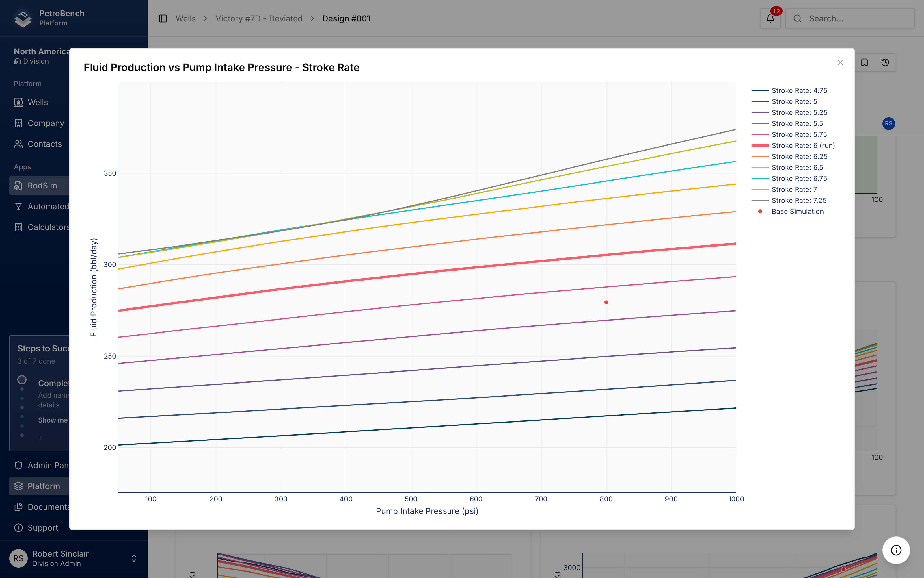Click the Wells breadcrumb
Screen dimensions: 924x578
point(186,18)
